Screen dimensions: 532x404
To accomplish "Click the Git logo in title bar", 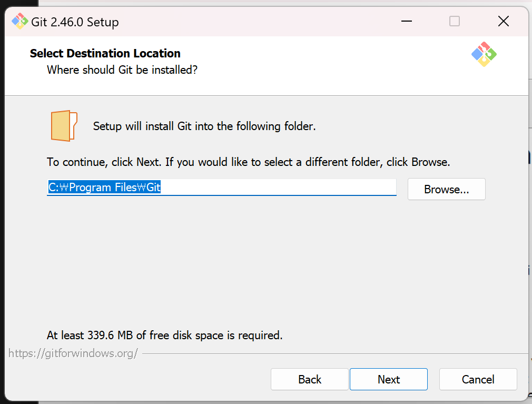I will pyautogui.click(x=19, y=22).
